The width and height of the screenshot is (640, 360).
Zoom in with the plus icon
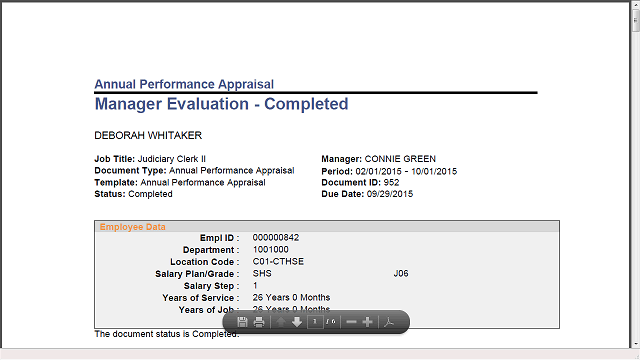(367, 322)
